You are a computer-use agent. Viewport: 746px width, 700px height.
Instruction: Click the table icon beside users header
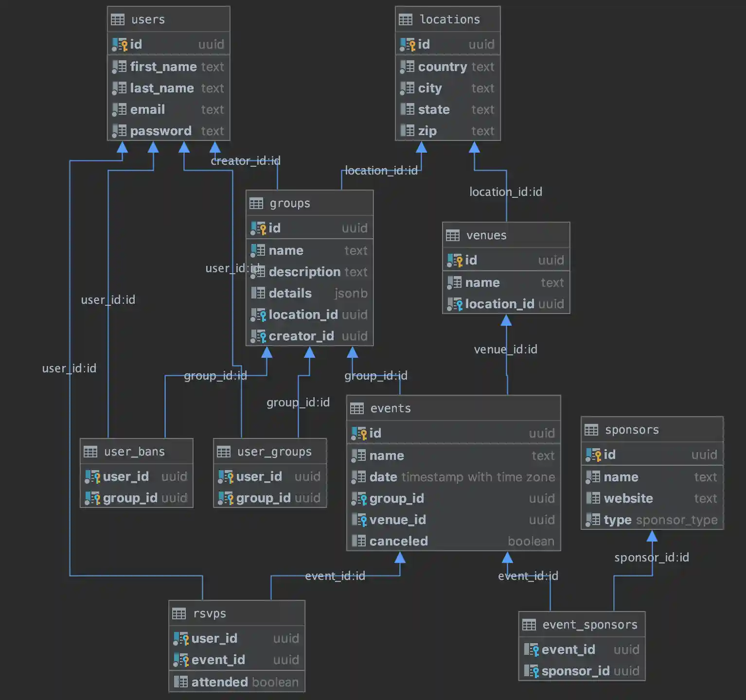pyautogui.click(x=117, y=19)
